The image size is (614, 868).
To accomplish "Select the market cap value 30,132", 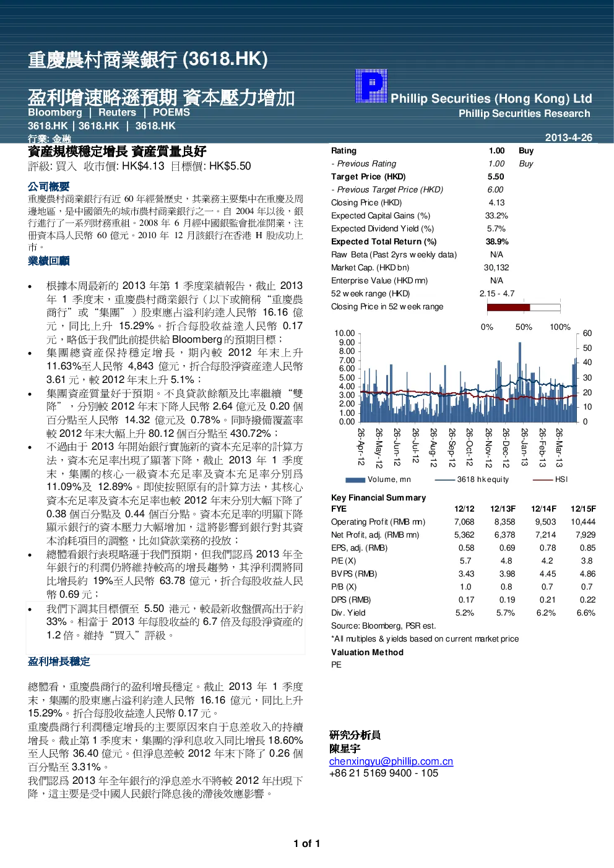I will [496, 268].
